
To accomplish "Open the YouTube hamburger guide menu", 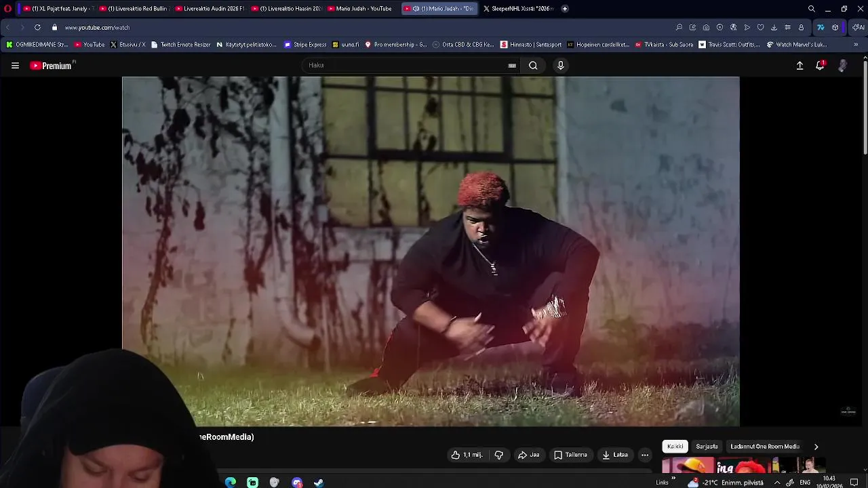I will tap(15, 66).
